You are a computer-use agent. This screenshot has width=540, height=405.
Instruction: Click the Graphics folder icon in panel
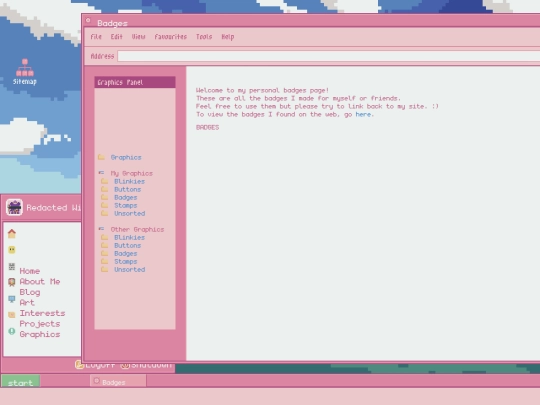point(101,157)
